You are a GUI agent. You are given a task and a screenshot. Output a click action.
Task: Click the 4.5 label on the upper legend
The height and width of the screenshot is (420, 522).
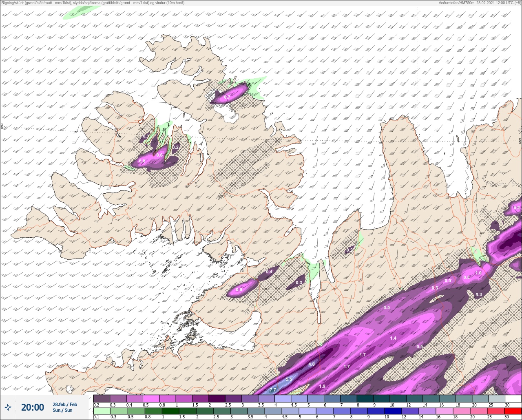[x=294, y=405]
